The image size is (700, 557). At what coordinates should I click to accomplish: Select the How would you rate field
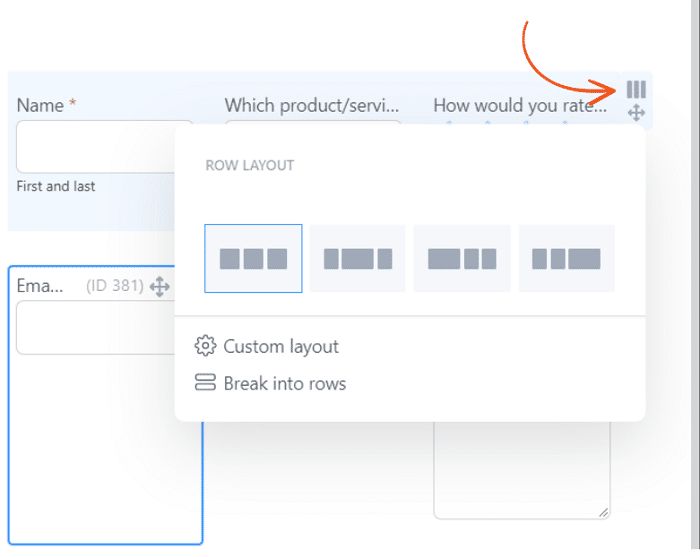pos(519,105)
